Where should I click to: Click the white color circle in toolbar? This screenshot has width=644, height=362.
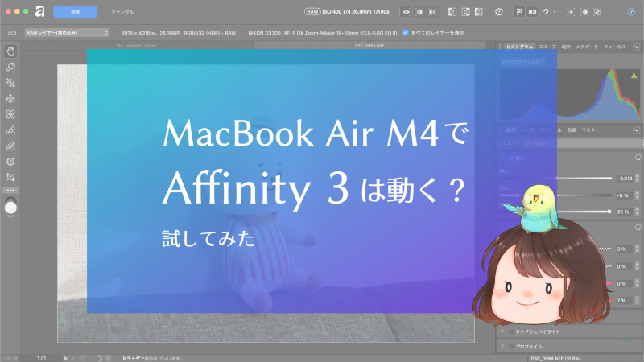pyautogui.click(x=10, y=208)
